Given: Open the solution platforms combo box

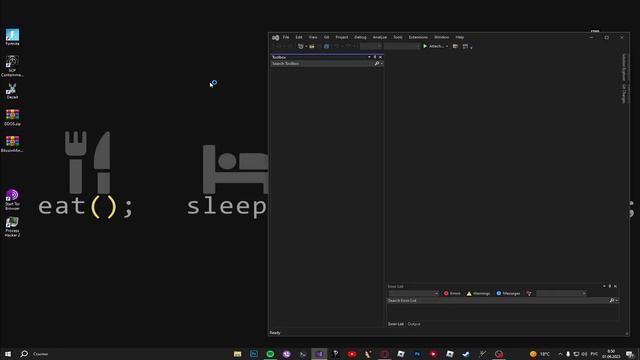Looking at the screenshot, I should (x=402, y=47).
